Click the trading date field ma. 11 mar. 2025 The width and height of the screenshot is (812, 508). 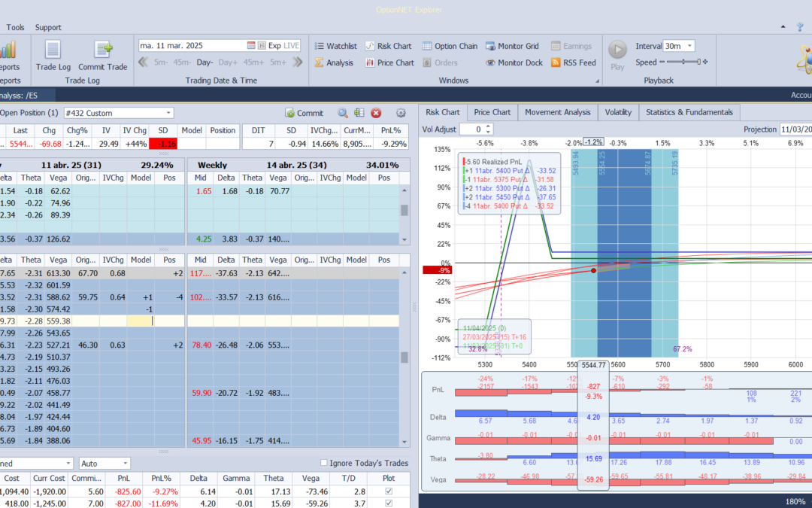pyautogui.click(x=192, y=46)
